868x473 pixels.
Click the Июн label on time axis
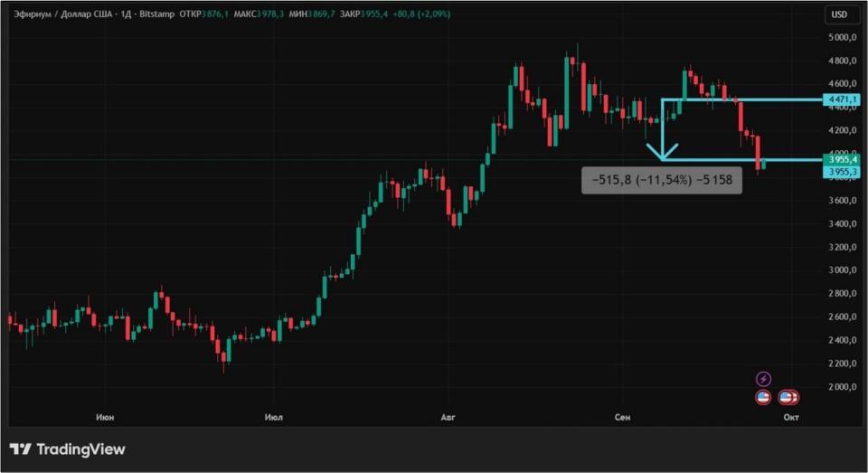pyautogui.click(x=105, y=417)
